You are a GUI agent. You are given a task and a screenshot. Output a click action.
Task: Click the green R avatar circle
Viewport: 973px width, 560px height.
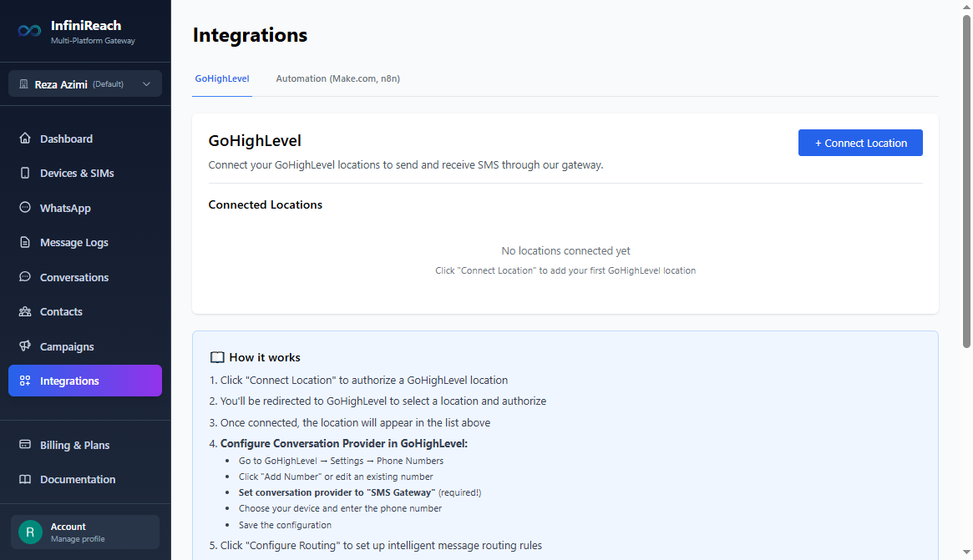click(x=30, y=532)
